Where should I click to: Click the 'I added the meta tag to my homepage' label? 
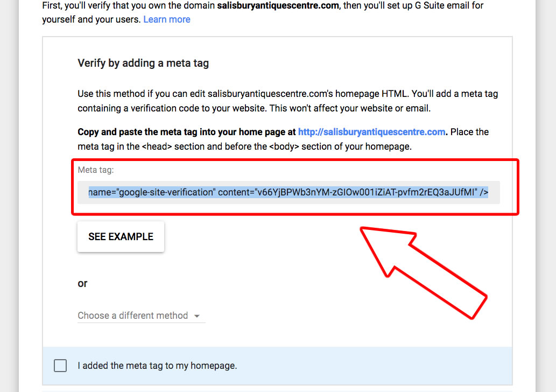coord(157,366)
